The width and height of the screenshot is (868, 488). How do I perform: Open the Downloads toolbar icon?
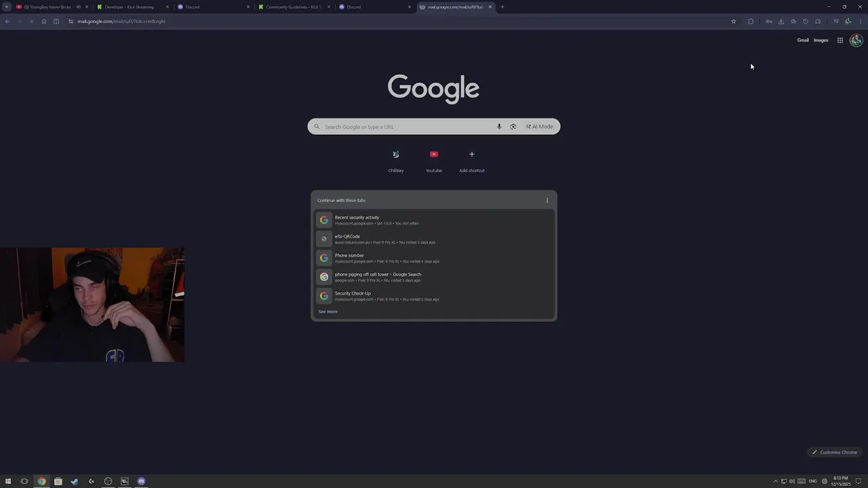781,21
